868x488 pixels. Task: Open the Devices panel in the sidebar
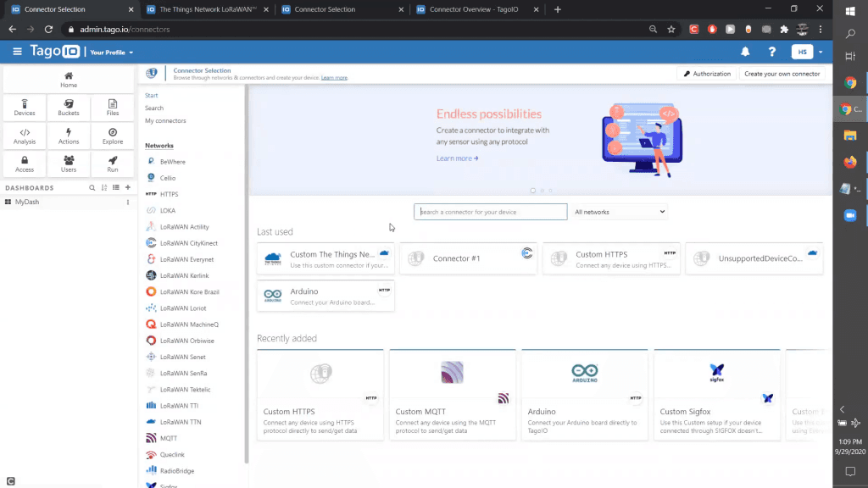click(x=25, y=107)
